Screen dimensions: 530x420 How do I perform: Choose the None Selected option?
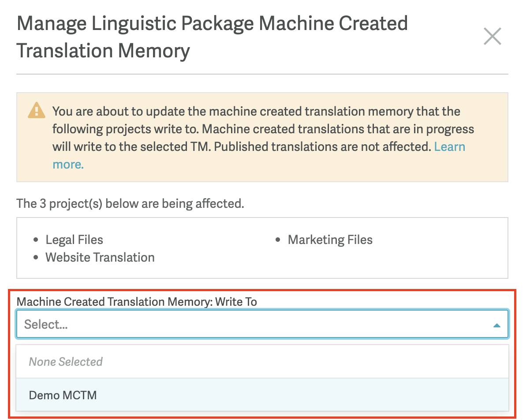tap(66, 362)
